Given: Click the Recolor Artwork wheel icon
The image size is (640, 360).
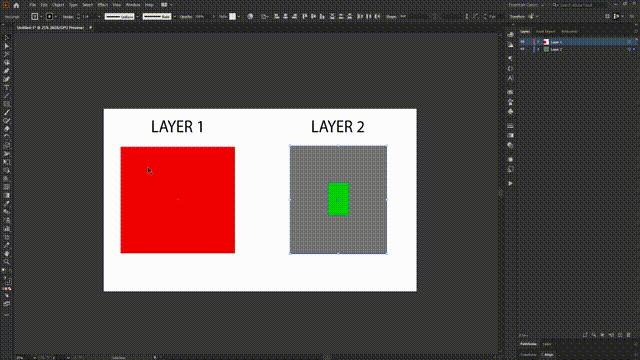Looking at the screenshot, I should pos(250,16).
